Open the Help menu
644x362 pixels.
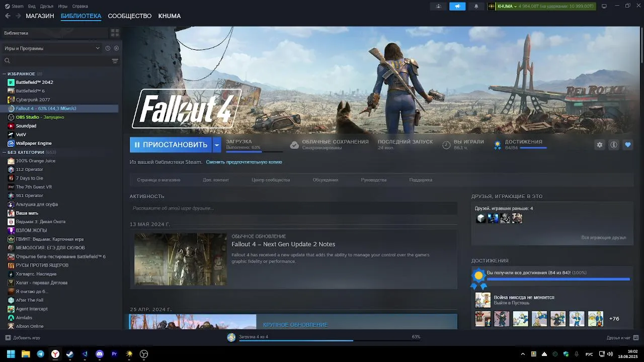pos(80,7)
